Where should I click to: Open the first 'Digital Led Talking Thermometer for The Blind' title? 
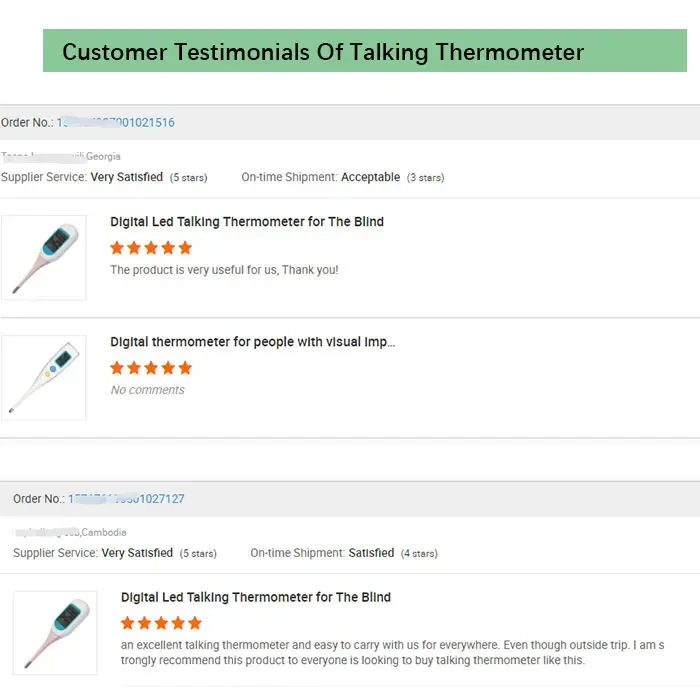point(247,222)
